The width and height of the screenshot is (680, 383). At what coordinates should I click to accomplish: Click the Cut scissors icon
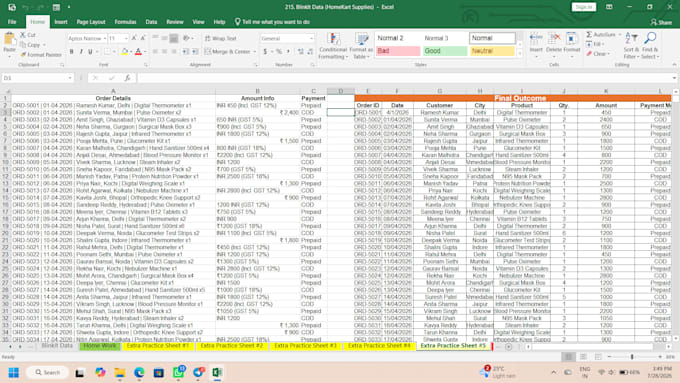[x=23, y=35]
